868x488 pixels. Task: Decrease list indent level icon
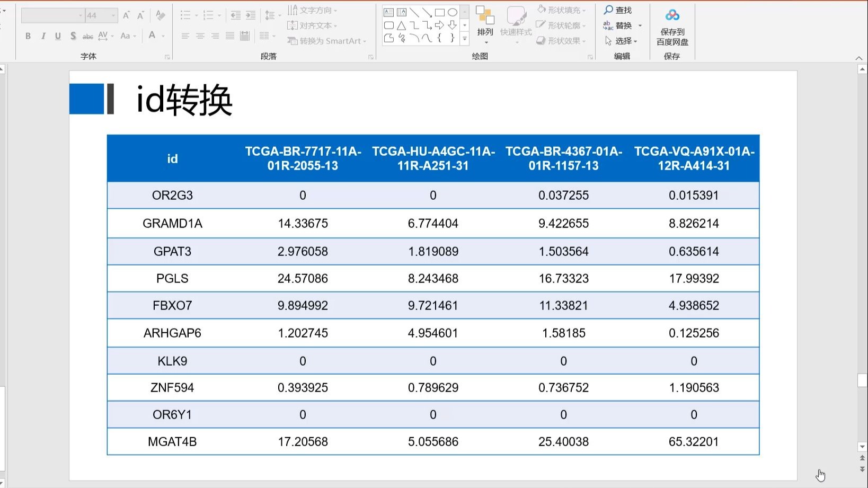point(236,15)
